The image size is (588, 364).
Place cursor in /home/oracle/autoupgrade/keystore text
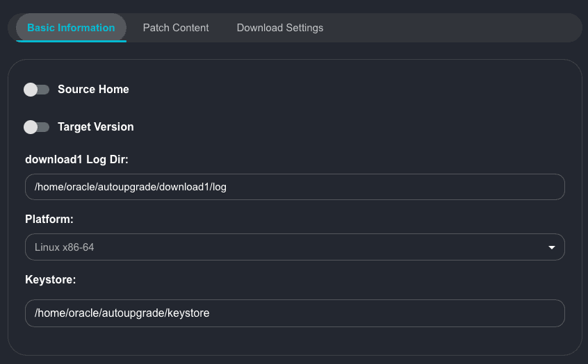[x=122, y=313]
